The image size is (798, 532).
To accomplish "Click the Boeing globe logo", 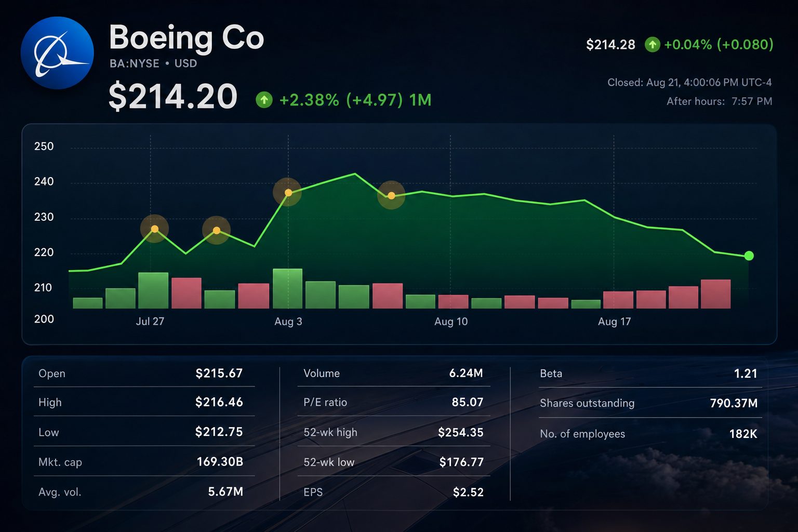I will pyautogui.click(x=57, y=53).
